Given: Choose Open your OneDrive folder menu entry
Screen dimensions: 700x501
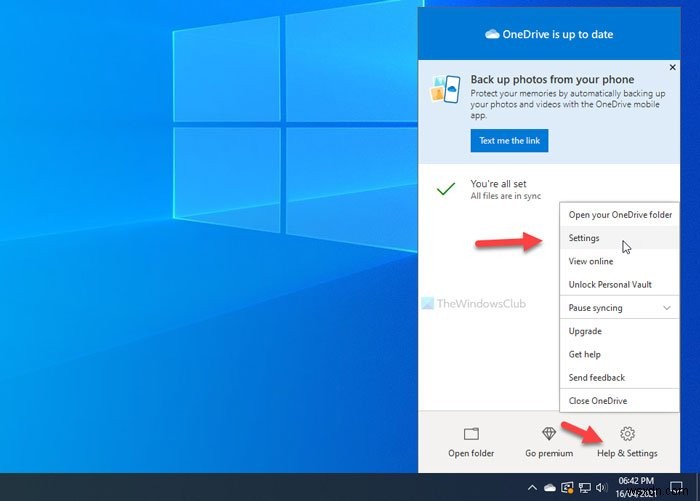Looking at the screenshot, I should coord(619,215).
